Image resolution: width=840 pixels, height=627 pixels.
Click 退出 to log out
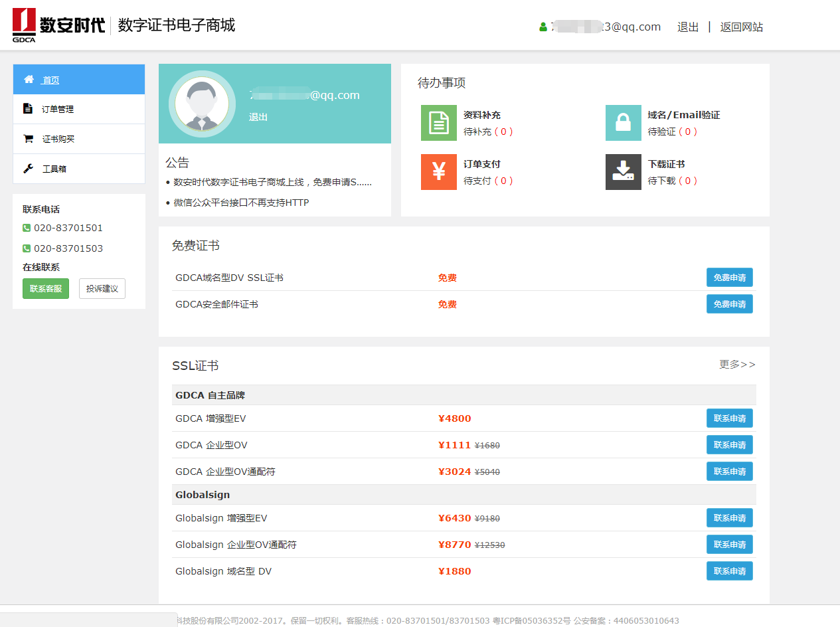[687, 27]
